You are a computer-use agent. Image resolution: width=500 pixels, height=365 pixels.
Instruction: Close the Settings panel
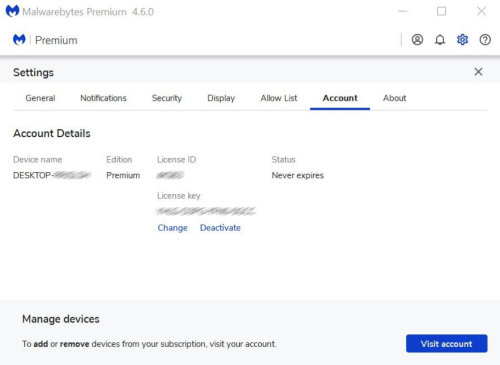(x=478, y=72)
